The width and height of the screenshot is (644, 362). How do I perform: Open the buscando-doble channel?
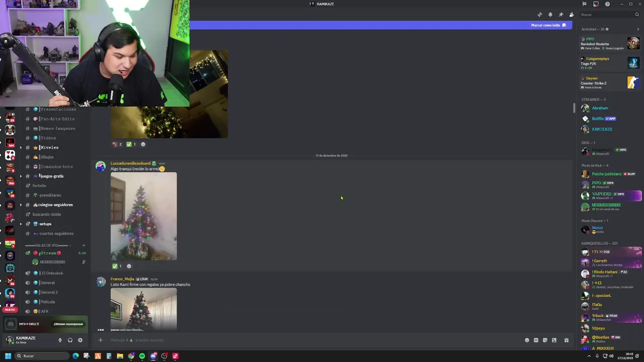click(54, 214)
